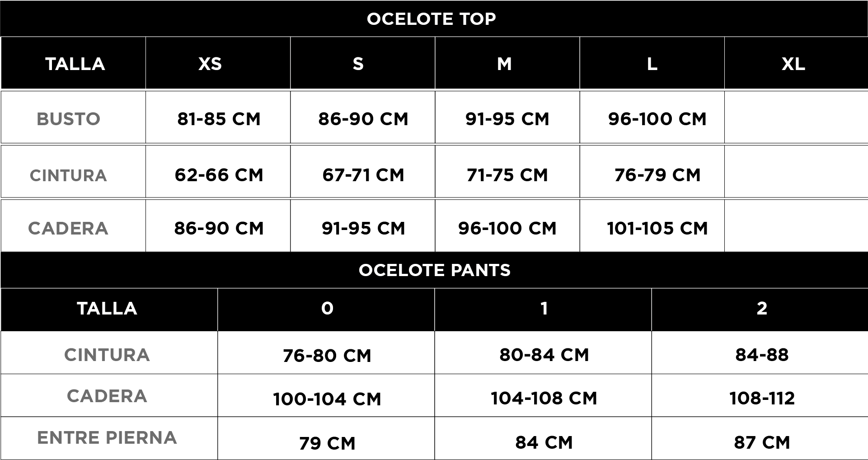Image resolution: width=868 pixels, height=460 pixels.
Task: Click the M size column header
Action: [504, 64]
